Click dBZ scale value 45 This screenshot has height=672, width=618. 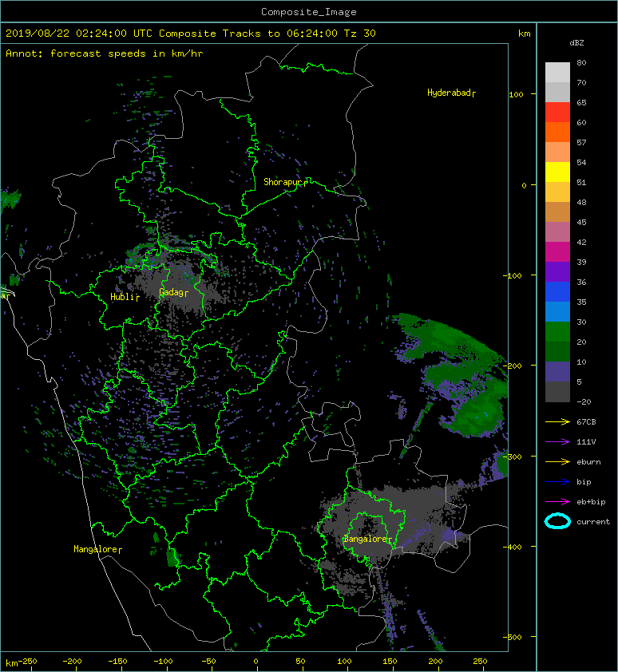pyautogui.click(x=581, y=222)
